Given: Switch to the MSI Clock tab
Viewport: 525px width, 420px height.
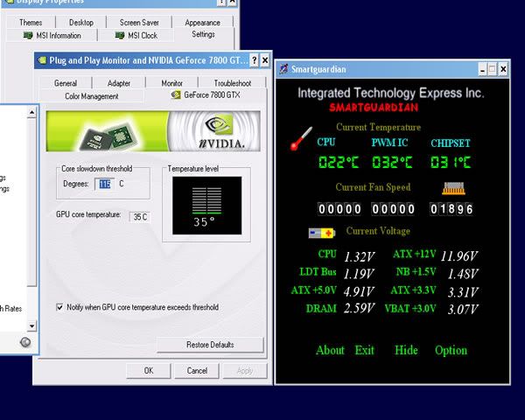Looking at the screenshot, I should coord(136,35).
